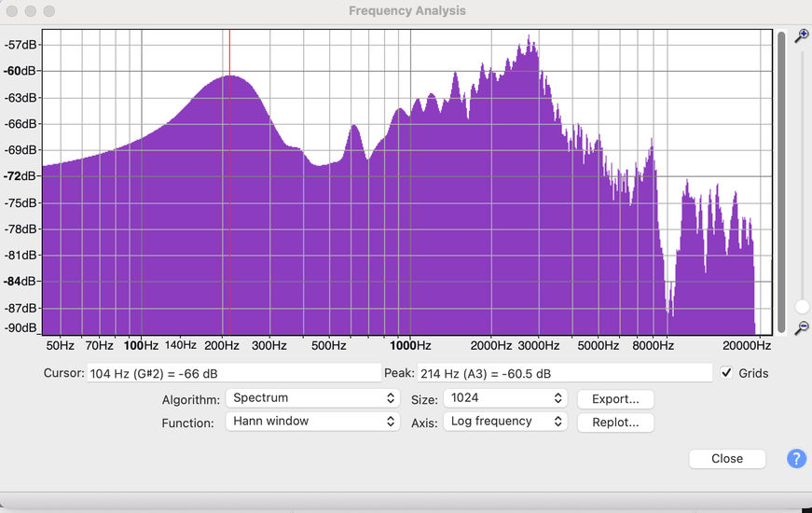Click the leftmost window close traffic light

pyautogui.click(x=12, y=11)
